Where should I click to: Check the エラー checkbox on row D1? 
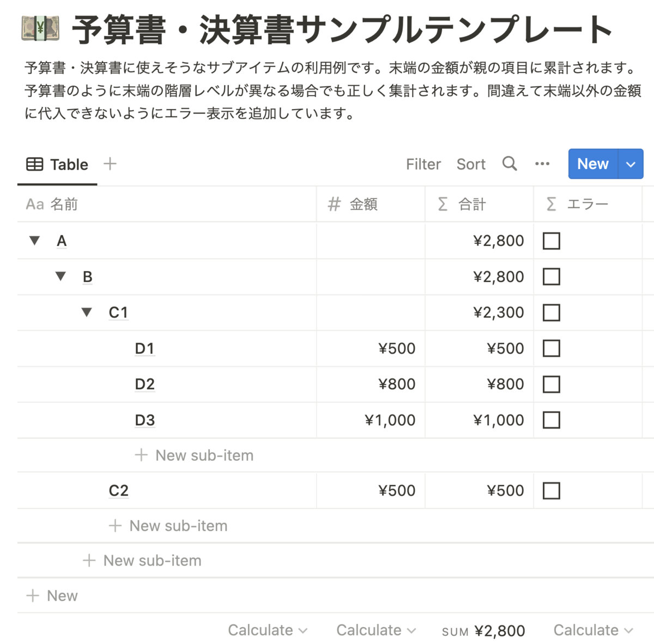click(x=551, y=348)
